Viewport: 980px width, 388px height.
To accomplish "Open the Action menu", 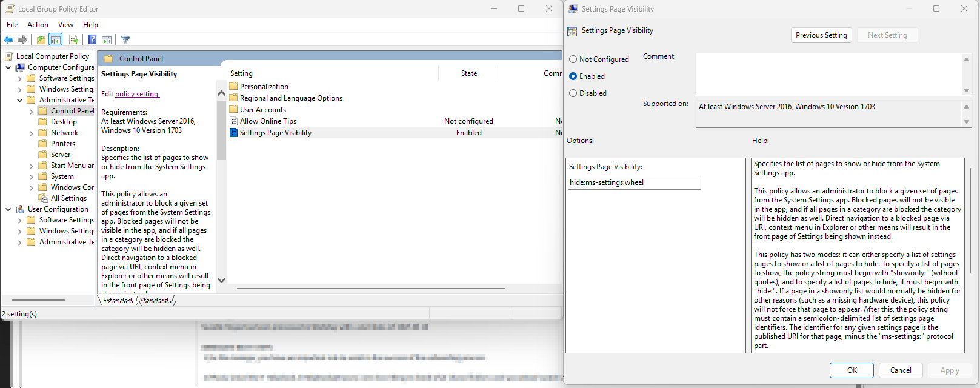I will [38, 25].
